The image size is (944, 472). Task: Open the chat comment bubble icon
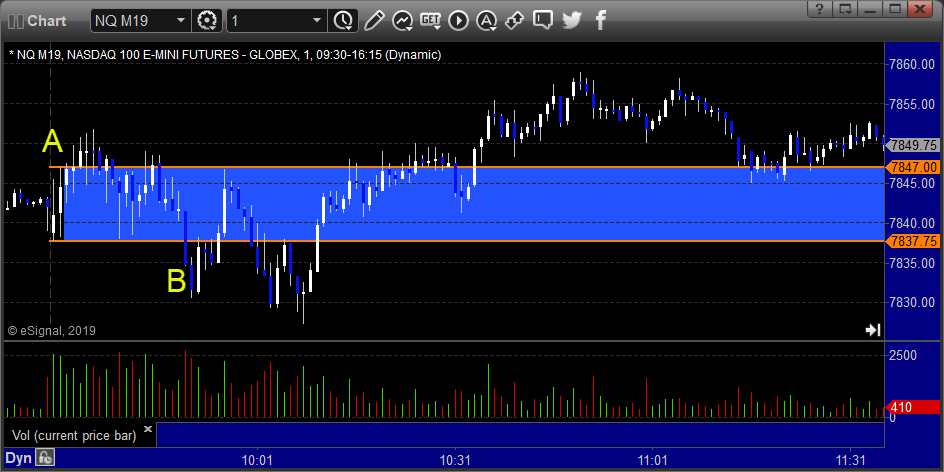click(x=543, y=20)
